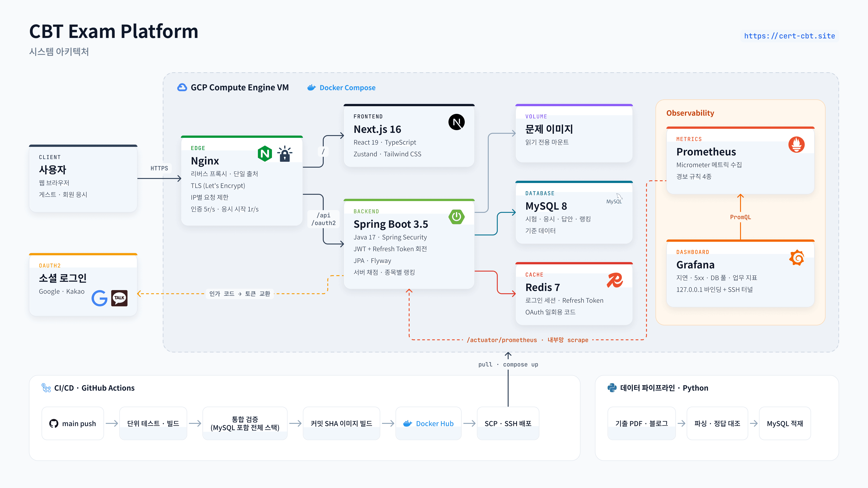Click the / route label near Next.js
Image resolution: width=868 pixels, height=488 pixels.
[323, 151]
